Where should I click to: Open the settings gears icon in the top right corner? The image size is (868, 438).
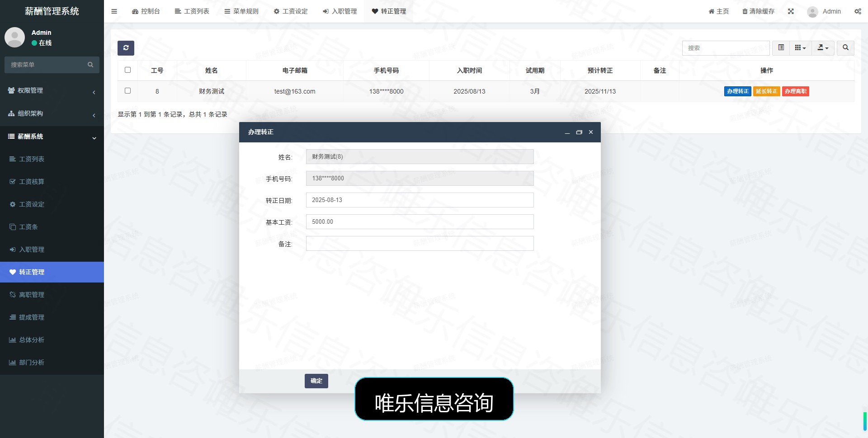pyautogui.click(x=858, y=11)
